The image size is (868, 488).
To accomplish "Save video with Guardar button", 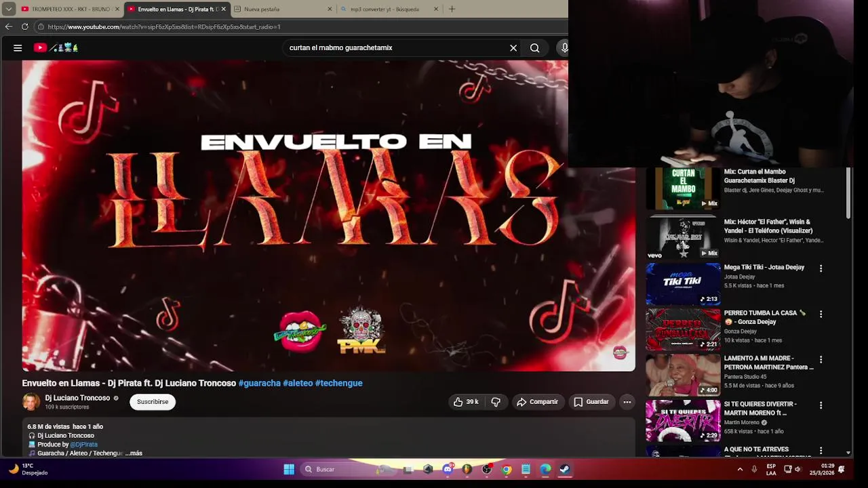I will click(591, 402).
